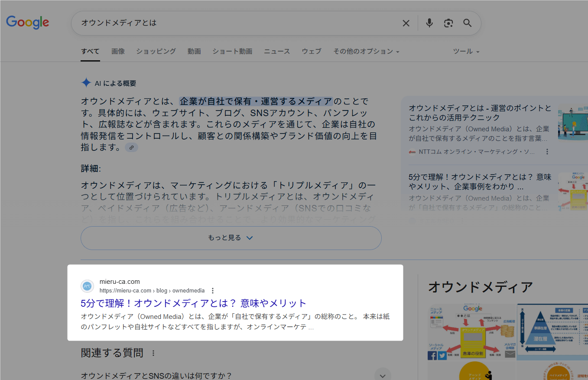Open more options for the NTTコム source

pos(547,152)
